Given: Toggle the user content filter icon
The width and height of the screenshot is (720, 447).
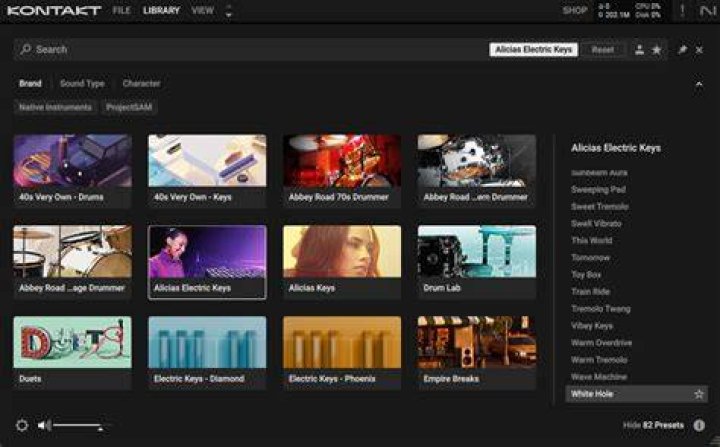Looking at the screenshot, I should coord(639,50).
